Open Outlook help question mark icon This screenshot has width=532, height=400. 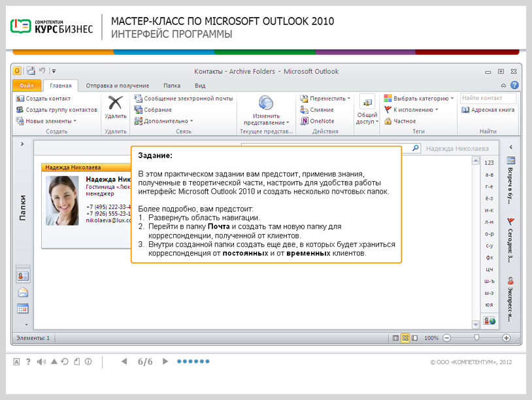coord(514,85)
